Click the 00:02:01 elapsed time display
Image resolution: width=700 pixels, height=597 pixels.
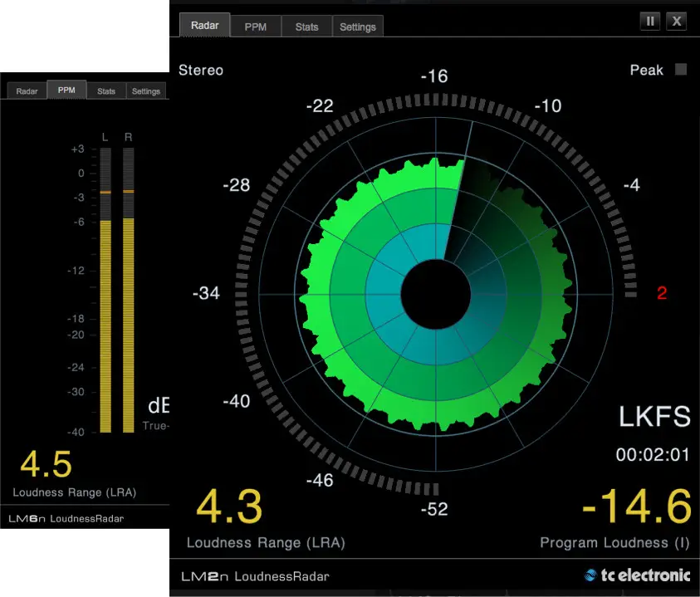[x=653, y=454]
